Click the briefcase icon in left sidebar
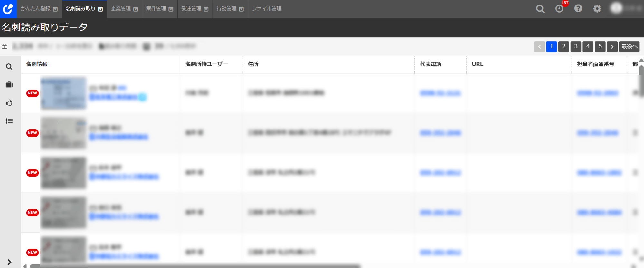This screenshot has height=268, width=644. pos(9,85)
